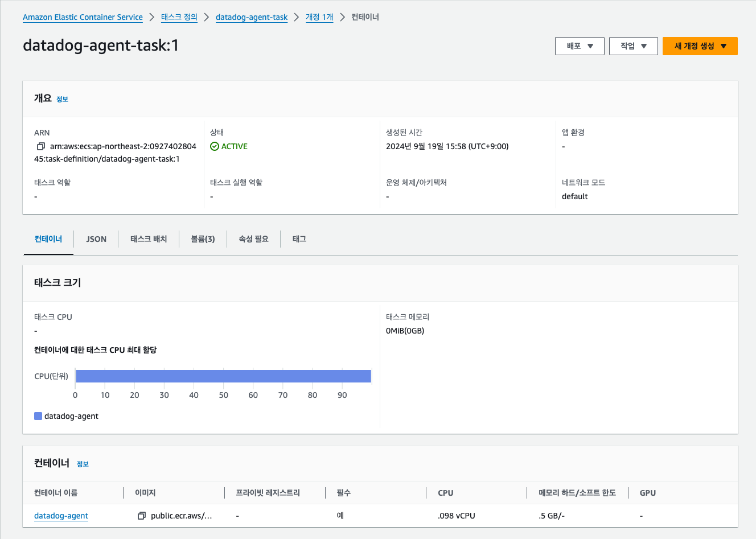Click breadcrumb chevron after Amazon Elastic Container Service

pyautogui.click(x=152, y=17)
